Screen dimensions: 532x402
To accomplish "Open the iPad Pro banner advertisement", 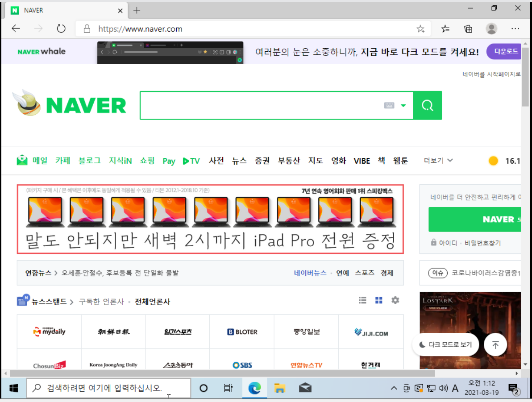I will 210,219.
